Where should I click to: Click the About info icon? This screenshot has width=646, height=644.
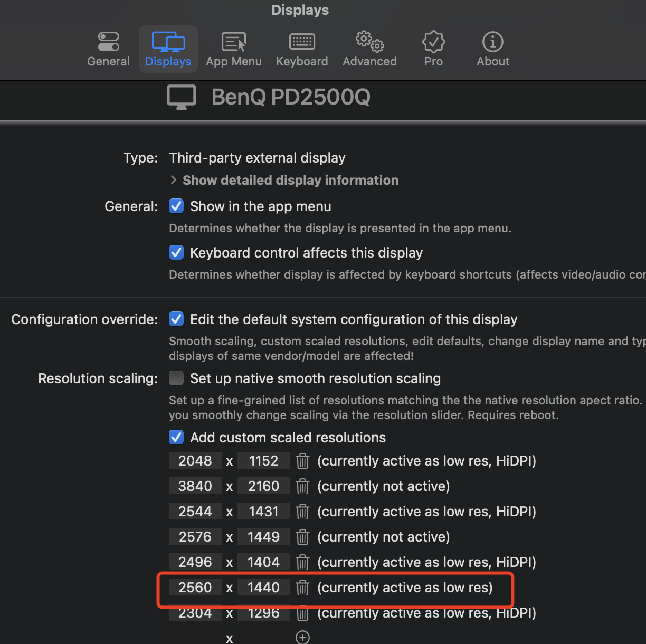492,49
